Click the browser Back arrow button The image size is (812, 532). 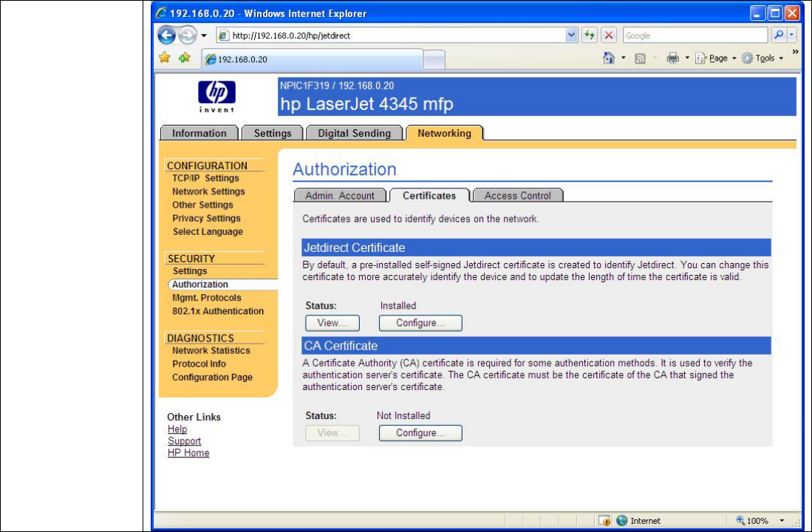pos(167,35)
